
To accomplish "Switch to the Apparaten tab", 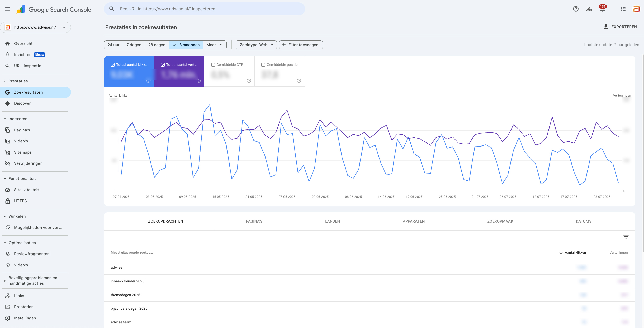I will pos(413,221).
